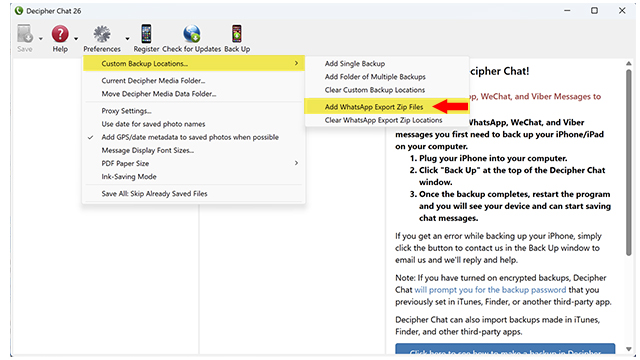The width and height of the screenshot is (640, 360).
Task: Toggle Ink-Saving Mode option
Action: [x=193, y=177]
